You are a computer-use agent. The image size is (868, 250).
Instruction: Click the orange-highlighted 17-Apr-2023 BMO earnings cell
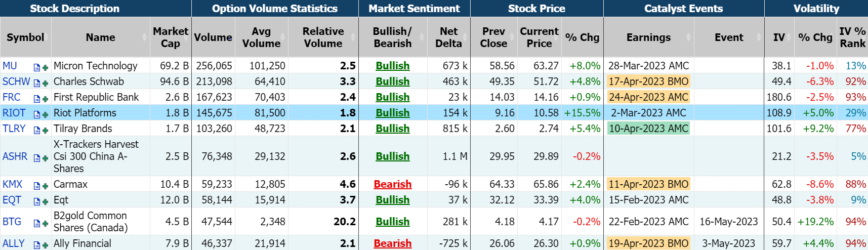648,81
